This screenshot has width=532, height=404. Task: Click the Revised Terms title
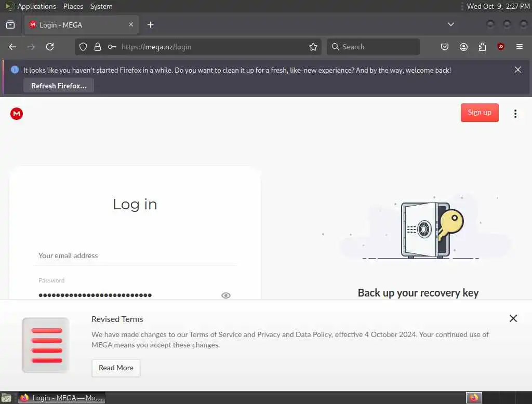pyautogui.click(x=117, y=319)
